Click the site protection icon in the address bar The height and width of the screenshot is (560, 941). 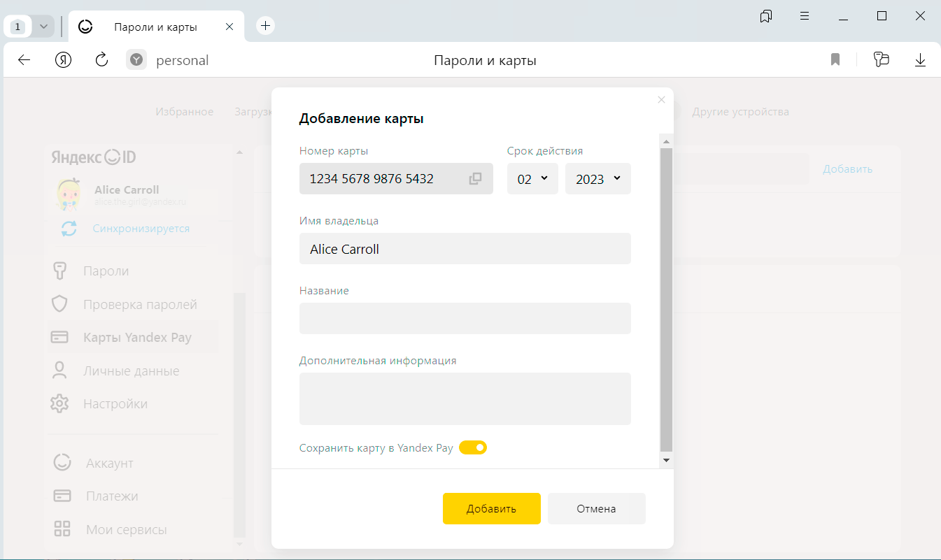tap(136, 60)
